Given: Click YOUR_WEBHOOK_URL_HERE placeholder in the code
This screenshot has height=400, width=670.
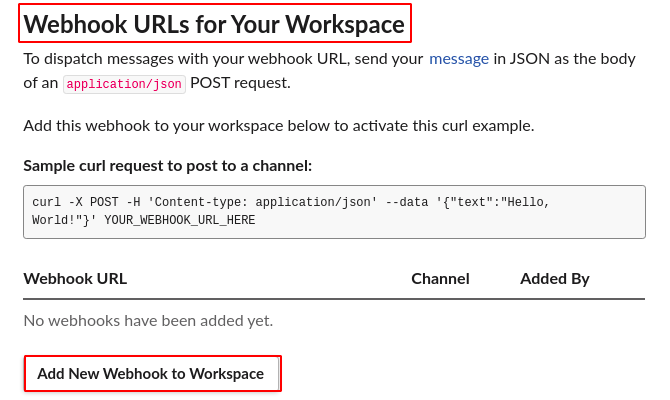Looking at the screenshot, I should 179,220.
